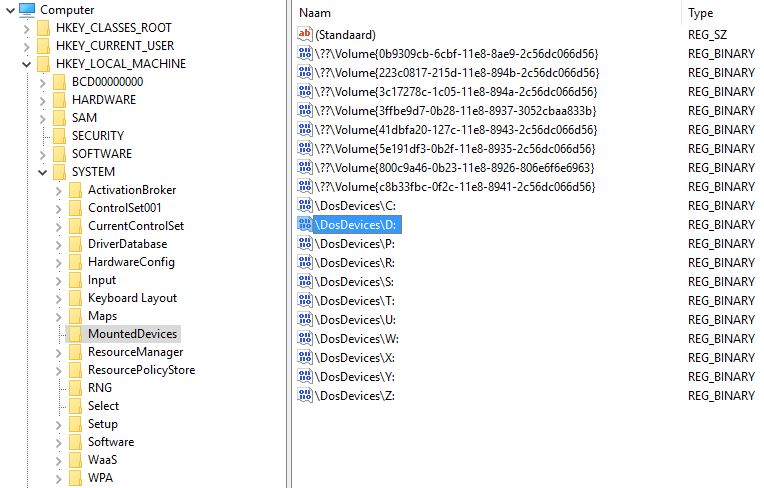Expand the ResourceManager key

[x=59, y=353]
